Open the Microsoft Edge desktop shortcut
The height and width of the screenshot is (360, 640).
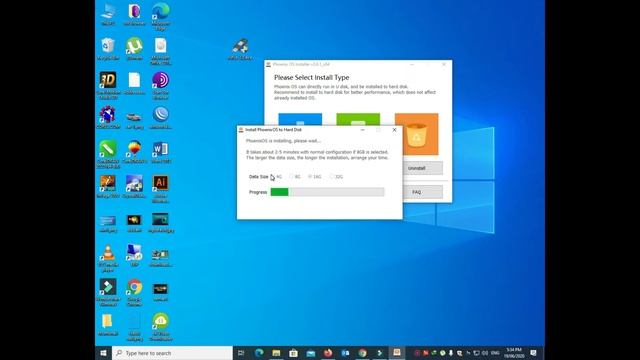pyautogui.click(x=161, y=16)
